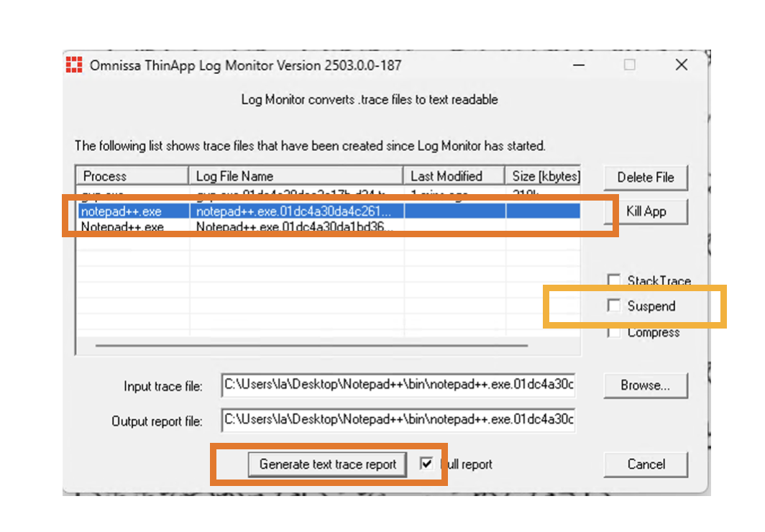Click the Generate text trace report button
The height and width of the screenshot is (532, 765).
coord(327,464)
